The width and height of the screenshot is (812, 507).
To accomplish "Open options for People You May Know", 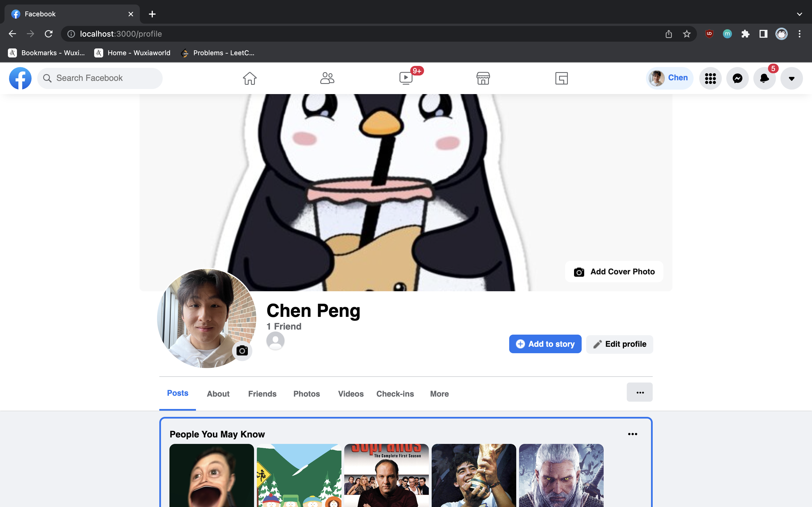I will point(633,434).
